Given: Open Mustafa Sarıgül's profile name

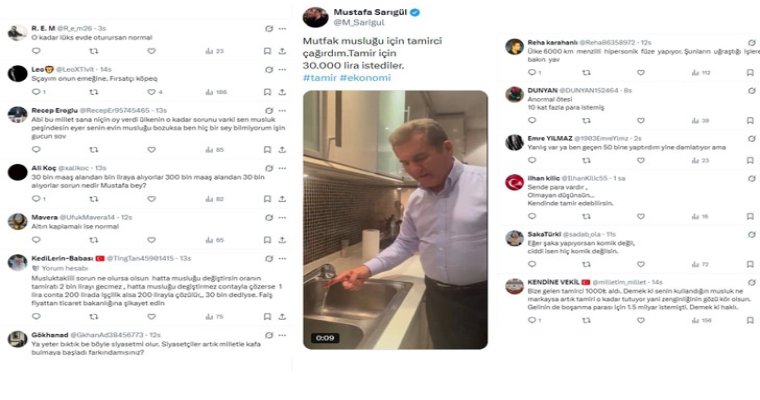Looking at the screenshot, I should (370, 12).
